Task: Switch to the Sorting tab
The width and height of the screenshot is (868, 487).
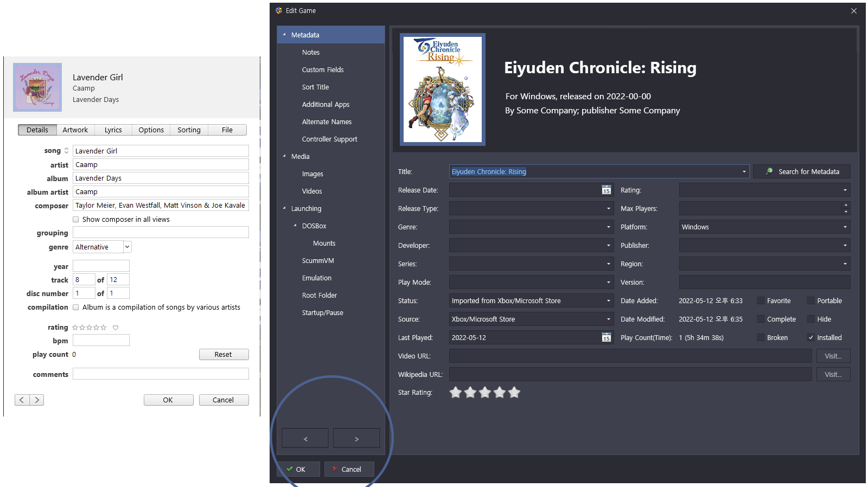Action: tap(189, 130)
